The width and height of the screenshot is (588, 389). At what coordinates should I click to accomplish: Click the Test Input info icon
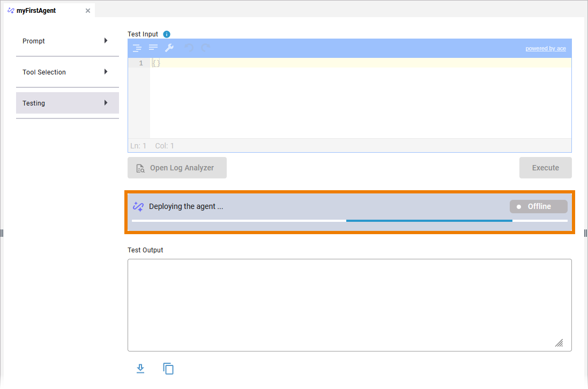[167, 34]
